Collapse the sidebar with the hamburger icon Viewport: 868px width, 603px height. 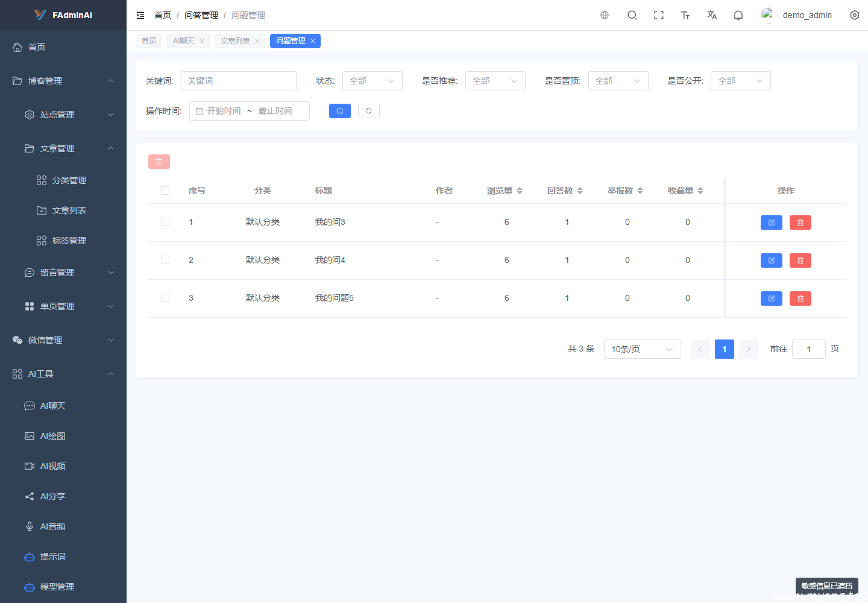(x=140, y=15)
